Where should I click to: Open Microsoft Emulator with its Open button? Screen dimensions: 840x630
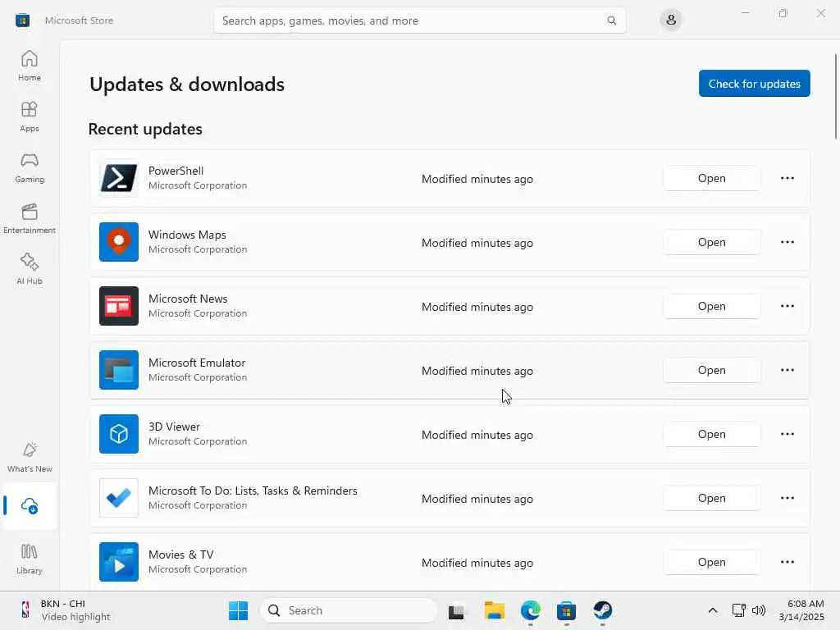coord(711,370)
